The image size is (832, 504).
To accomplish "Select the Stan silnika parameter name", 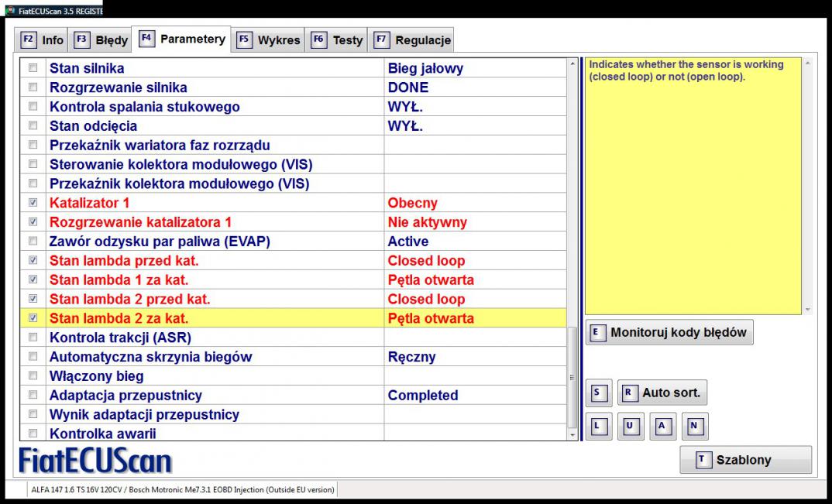I will tap(87, 68).
